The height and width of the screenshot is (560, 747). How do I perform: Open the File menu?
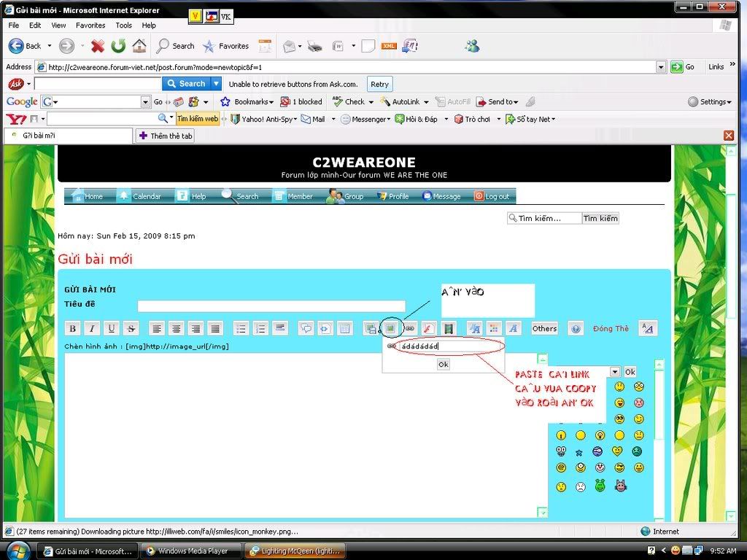[x=14, y=26]
